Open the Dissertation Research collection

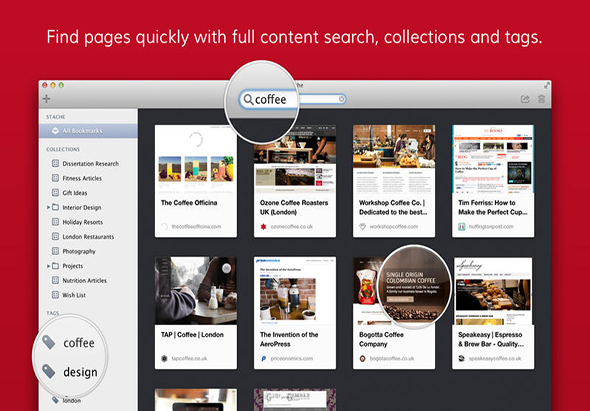click(90, 164)
